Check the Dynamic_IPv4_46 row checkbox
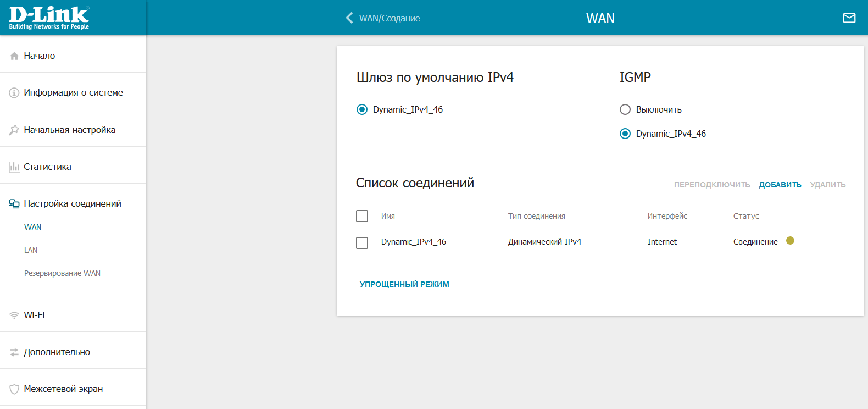This screenshot has width=868, height=409. [362, 242]
